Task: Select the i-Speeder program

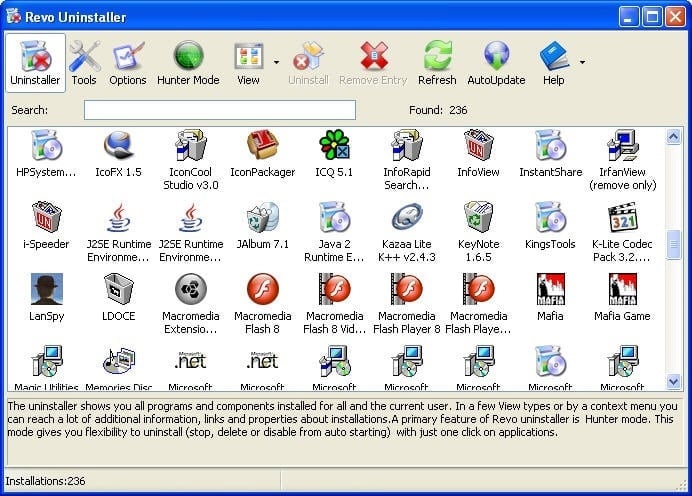Action: click(x=46, y=225)
